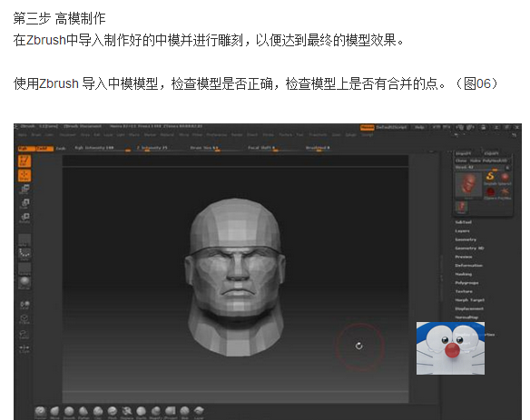This screenshot has height=420, width=530.
Task: Select the ZProject brush at bottom shelf
Action: (x=171, y=412)
